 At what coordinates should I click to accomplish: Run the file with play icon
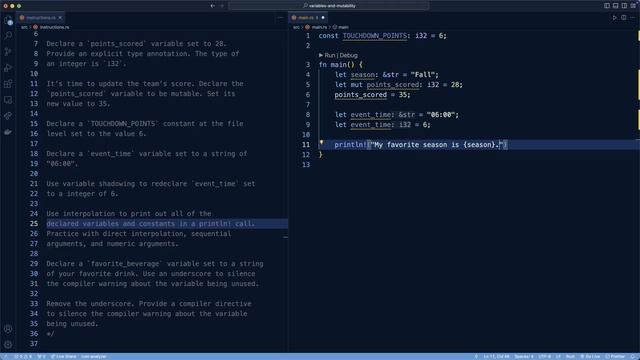614,18
